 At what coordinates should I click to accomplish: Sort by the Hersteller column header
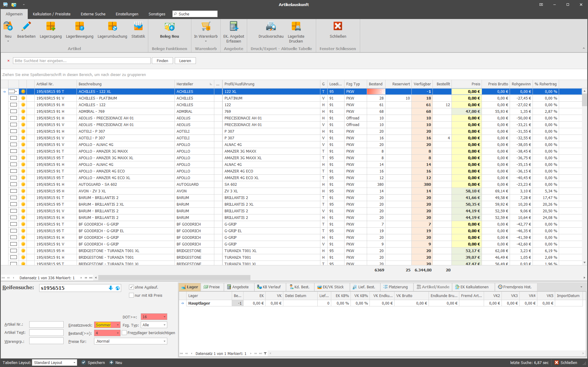tap(194, 84)
